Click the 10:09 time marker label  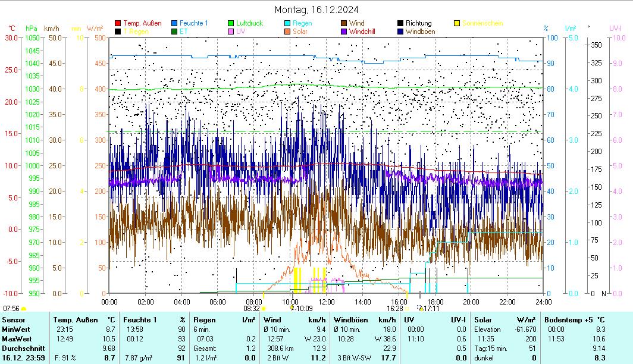304,309
